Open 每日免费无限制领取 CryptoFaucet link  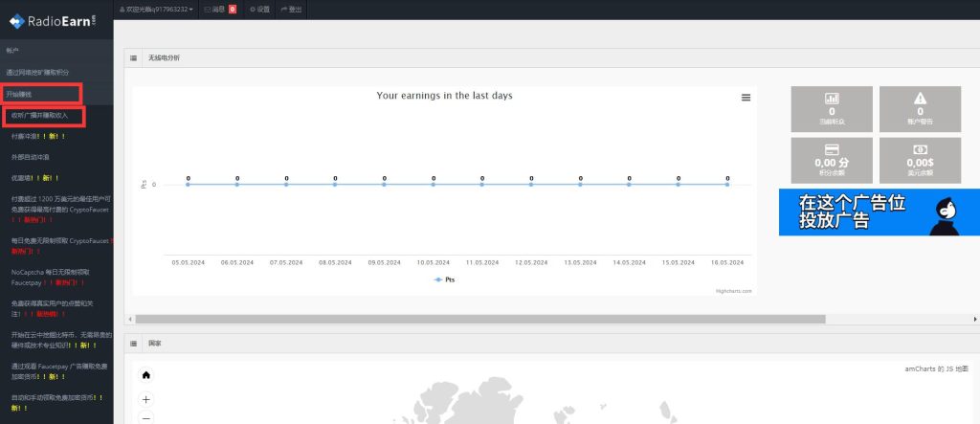61,246
